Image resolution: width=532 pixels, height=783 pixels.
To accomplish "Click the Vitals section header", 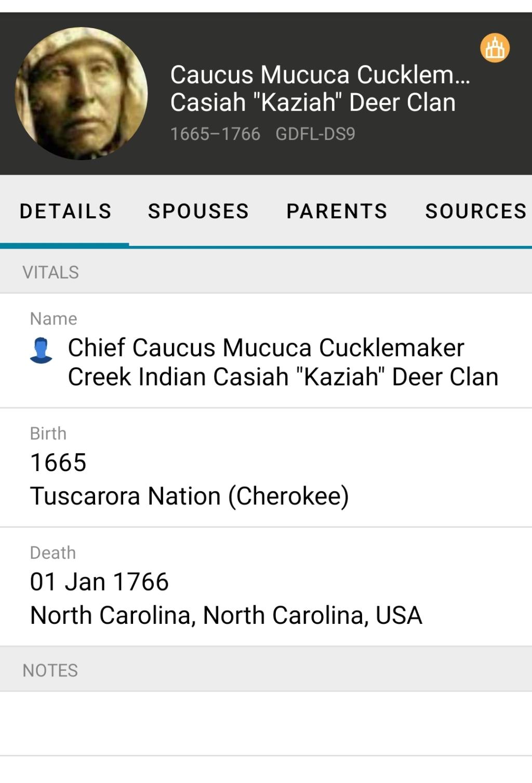I will 51,272.
